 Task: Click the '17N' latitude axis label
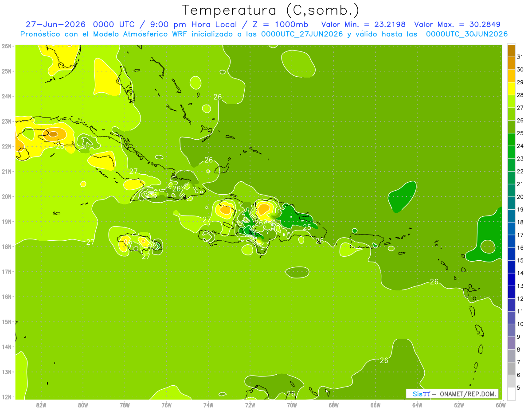coord(7,271)
